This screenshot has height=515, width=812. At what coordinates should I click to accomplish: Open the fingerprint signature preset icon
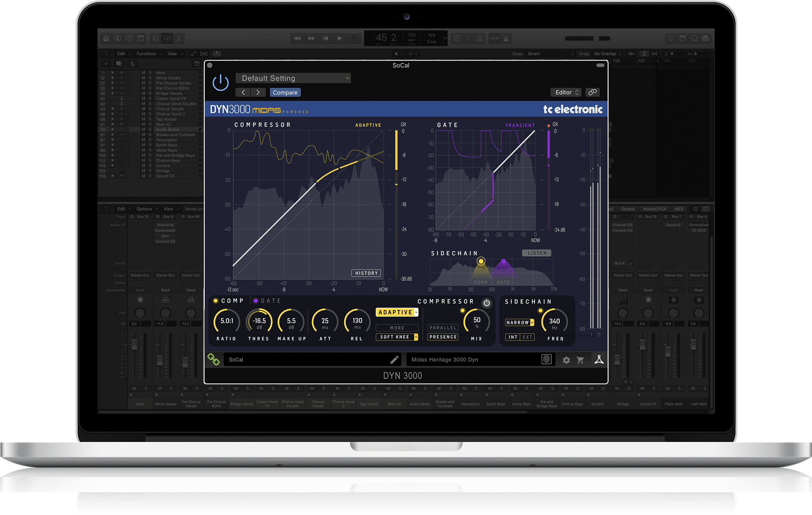[x=546, y=359]
